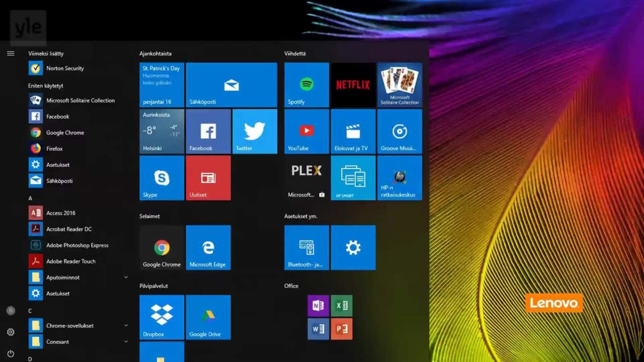Open the user account avatar

click(11, 311)
